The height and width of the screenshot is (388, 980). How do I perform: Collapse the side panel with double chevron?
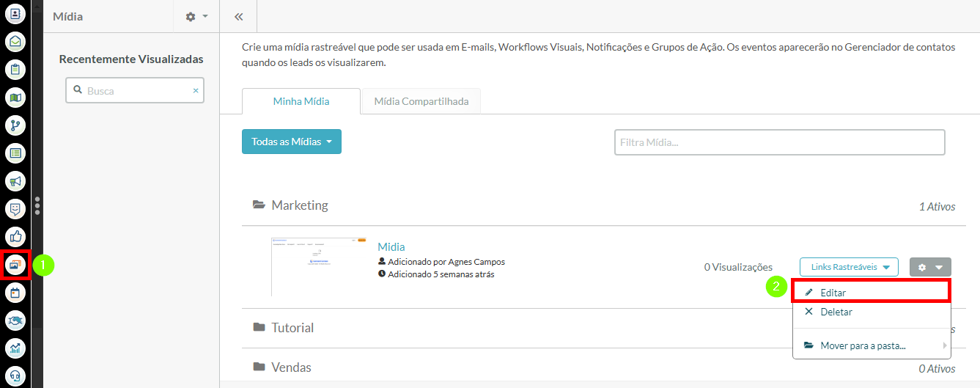pyautogui.click(x=238, y=16)
